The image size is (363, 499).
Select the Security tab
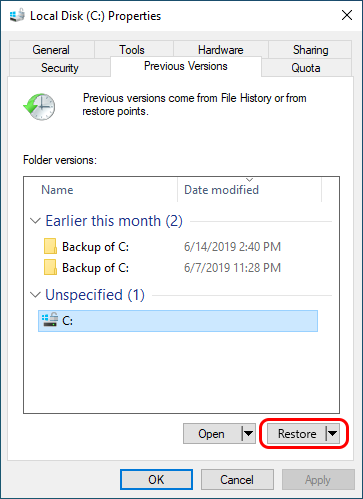pos(60,68)
